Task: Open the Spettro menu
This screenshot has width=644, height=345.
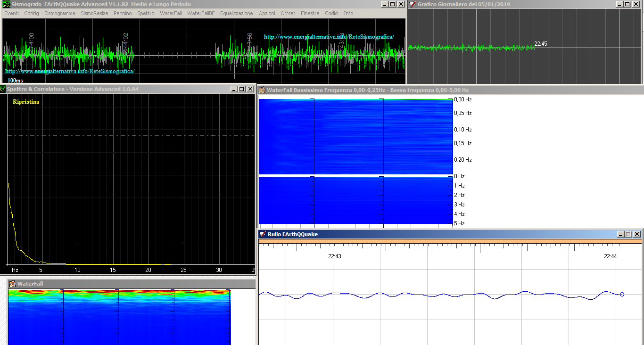Action: click(x=146, y=13)
